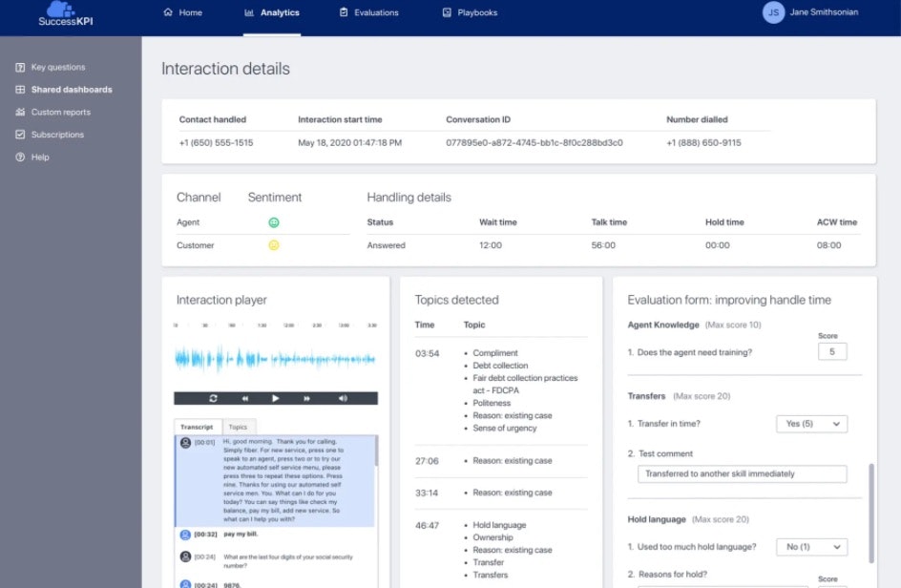
Task: Open the Transfer in time dropdown
Action: point(810,425)
